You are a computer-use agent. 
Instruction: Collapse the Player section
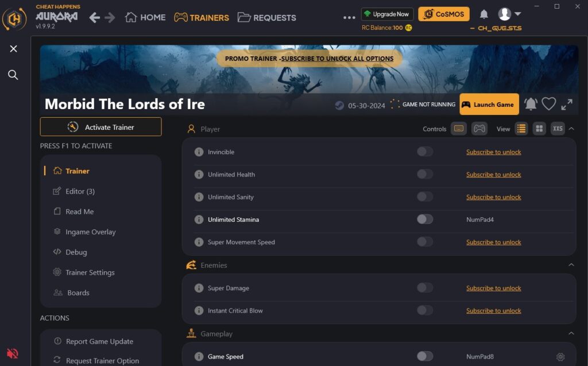[571, 128]
